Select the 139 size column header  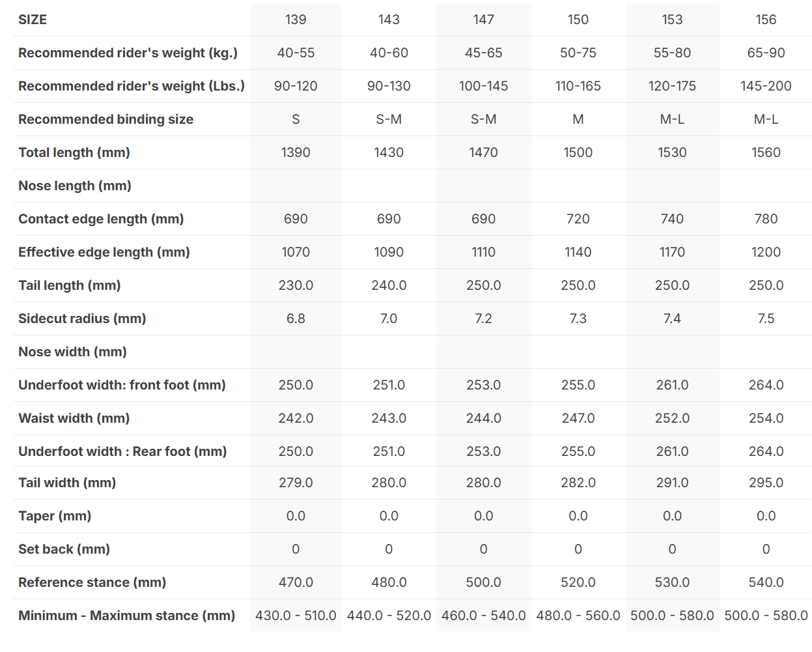click(296, 20)
